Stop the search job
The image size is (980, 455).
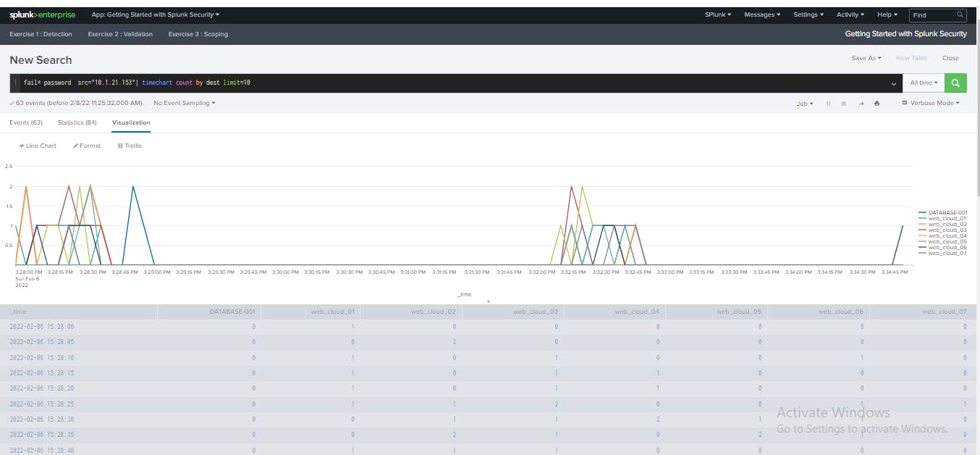(844, 104)
